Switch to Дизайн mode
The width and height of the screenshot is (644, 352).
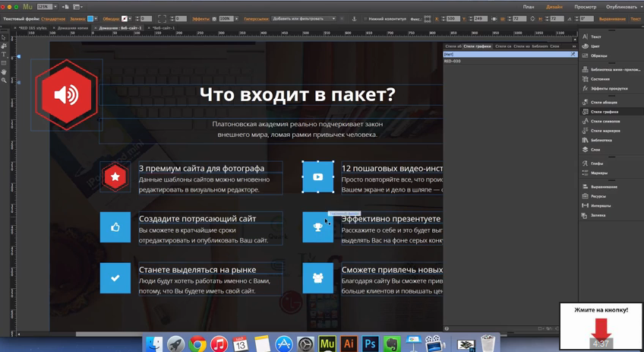tap(554, 7)
